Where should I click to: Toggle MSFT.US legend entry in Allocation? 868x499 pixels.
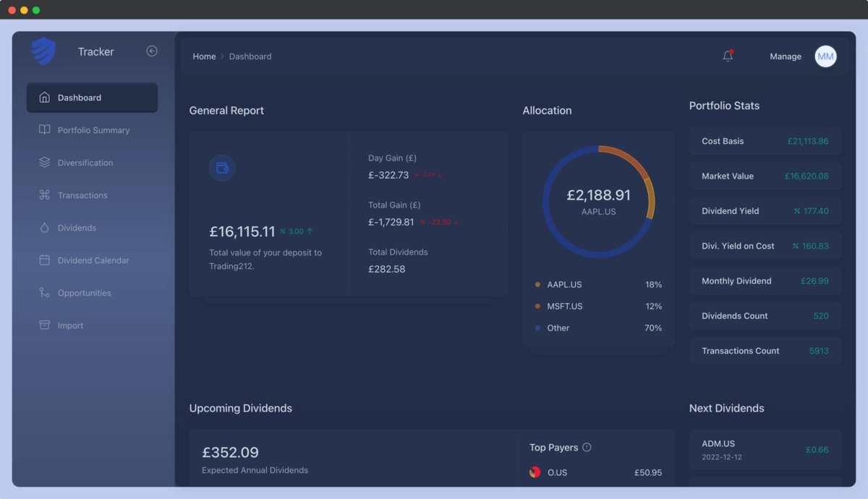pos(564,307)
